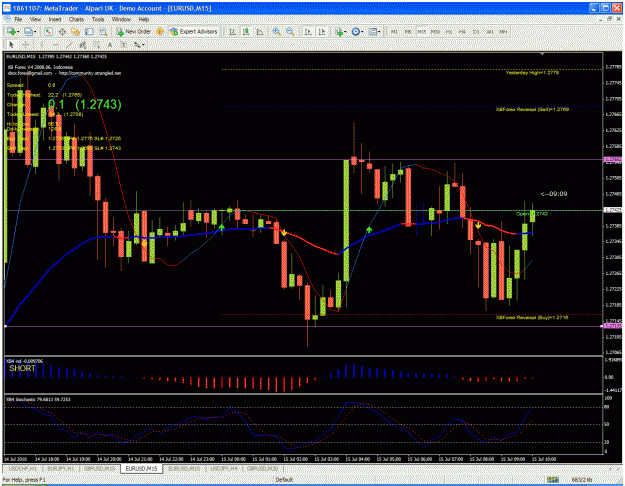Screen dimensions: 625x486
Task: Switch chart to line chart style
Action: click(260, 31)
